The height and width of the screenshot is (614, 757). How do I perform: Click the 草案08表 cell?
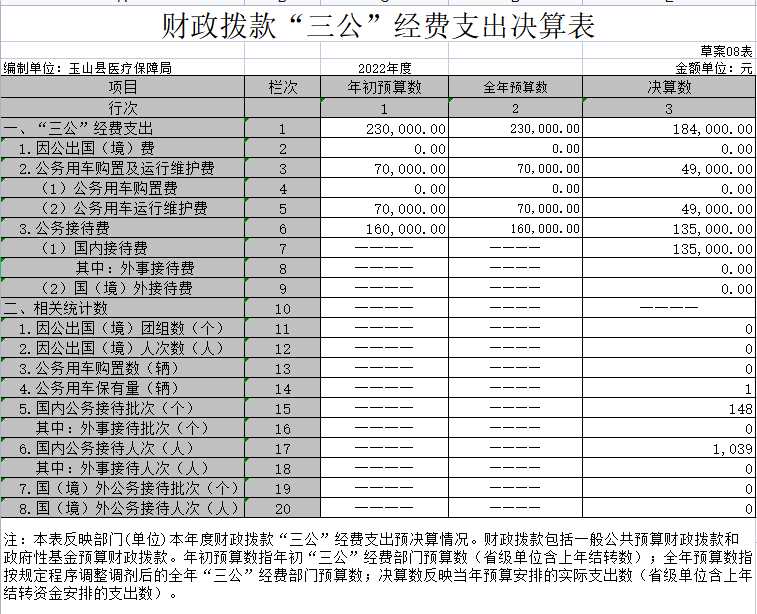726,51
